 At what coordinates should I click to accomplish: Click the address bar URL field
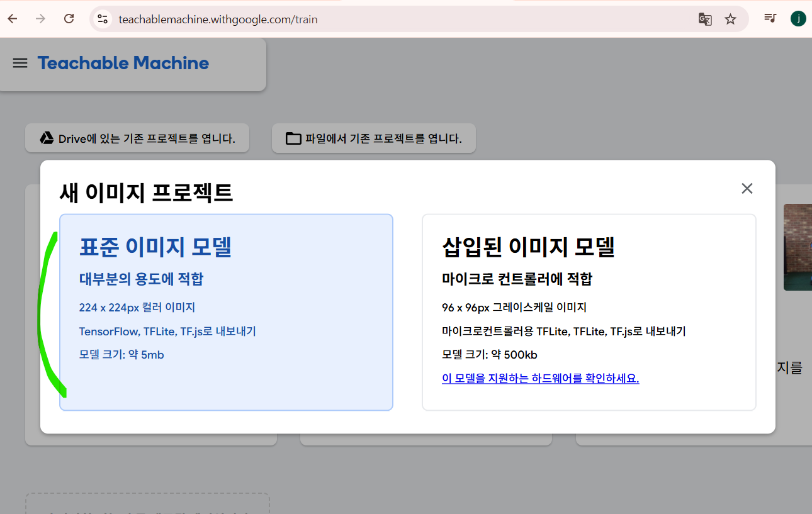[419, 19]
